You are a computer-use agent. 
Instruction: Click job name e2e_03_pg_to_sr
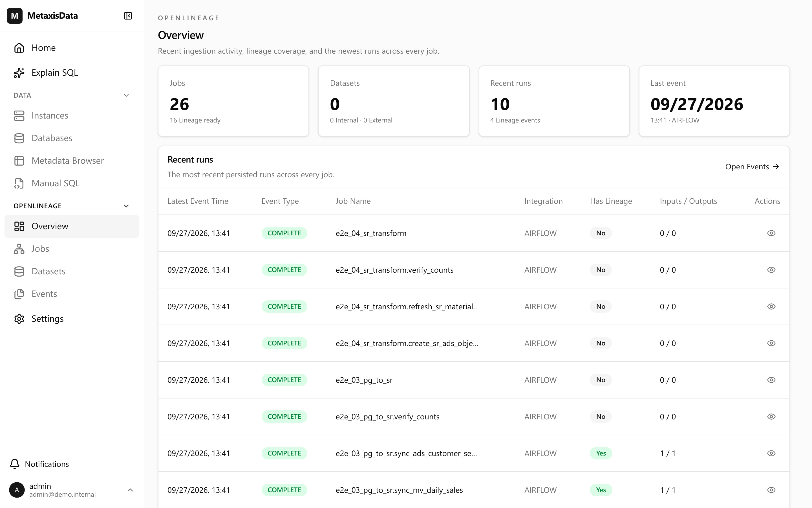click(x=364, y=380)
